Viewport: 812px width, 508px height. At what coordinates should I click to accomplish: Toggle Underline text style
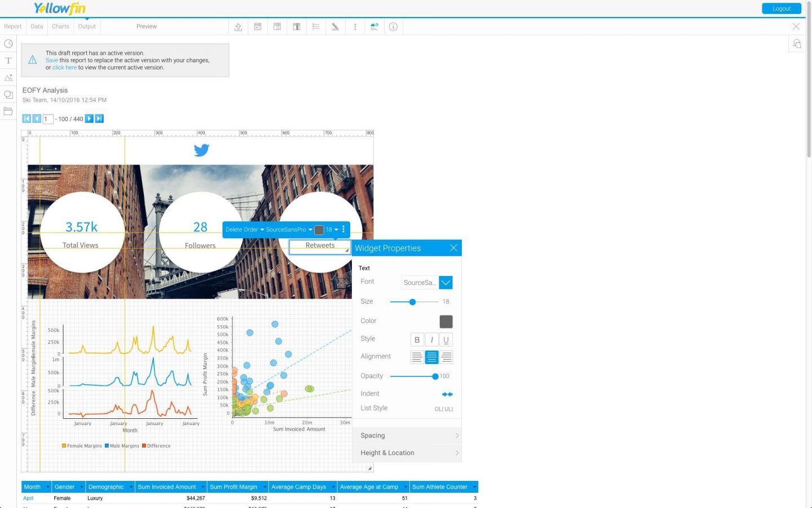tap(446, 340)
